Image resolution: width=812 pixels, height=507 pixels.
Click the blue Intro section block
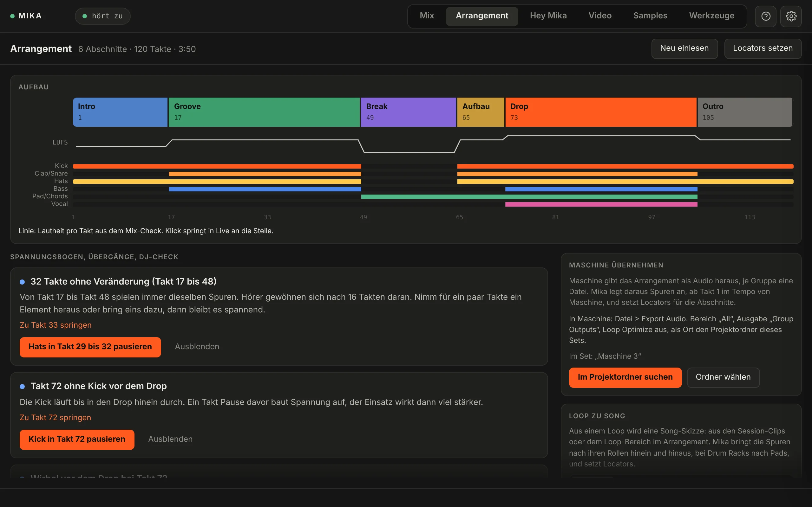120,112
